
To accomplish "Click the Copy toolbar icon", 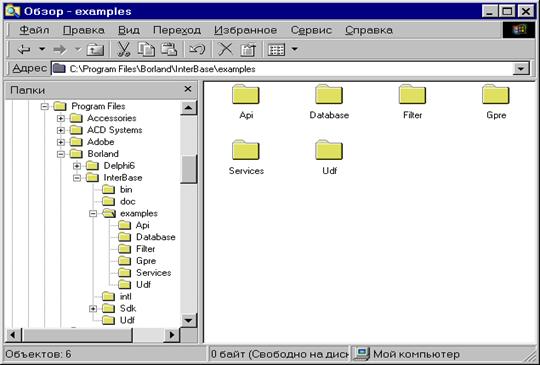I will point(146,49).
